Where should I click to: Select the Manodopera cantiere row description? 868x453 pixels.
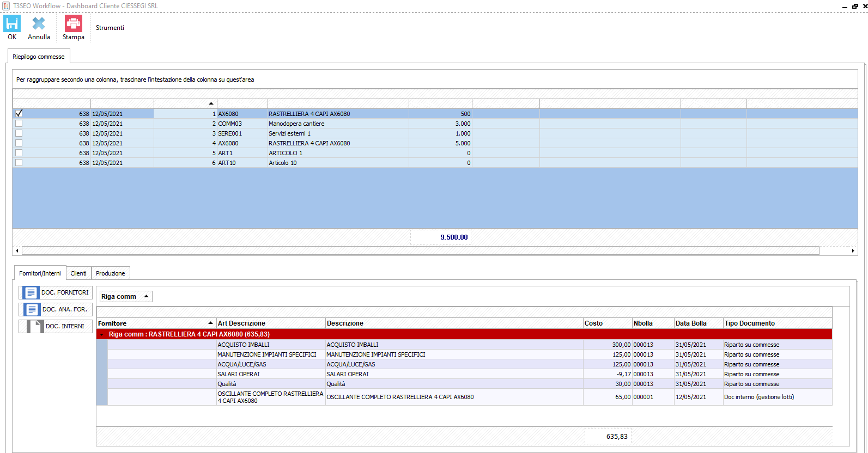click(296, 124)
